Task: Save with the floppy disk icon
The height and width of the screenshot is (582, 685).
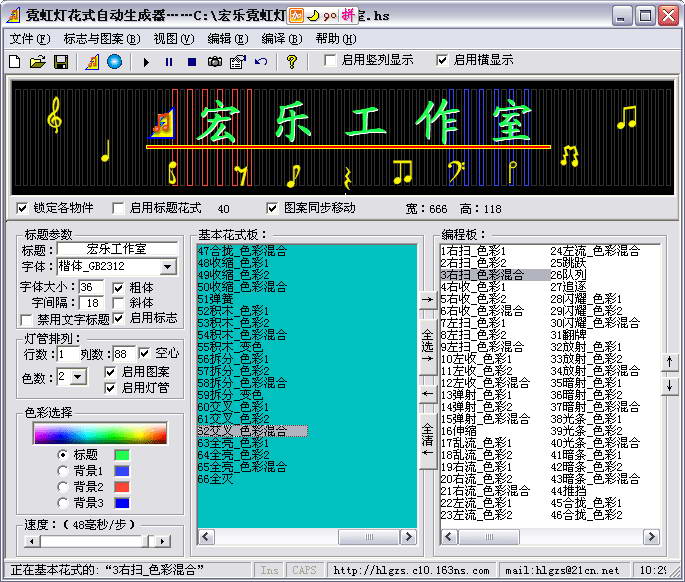Action: pyautogui.click(x=61, y=62)
